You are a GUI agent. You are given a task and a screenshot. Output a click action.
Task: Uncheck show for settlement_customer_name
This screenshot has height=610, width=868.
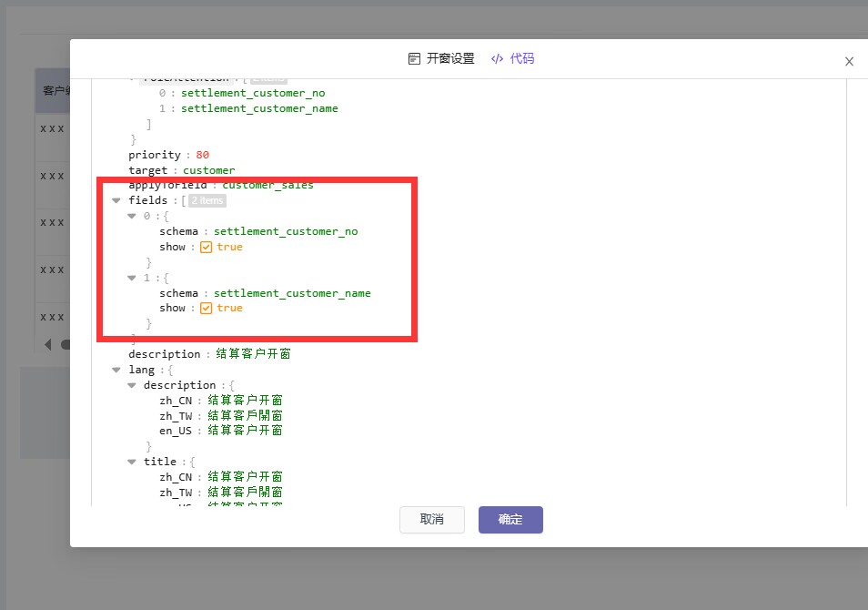tap(206, 309)
